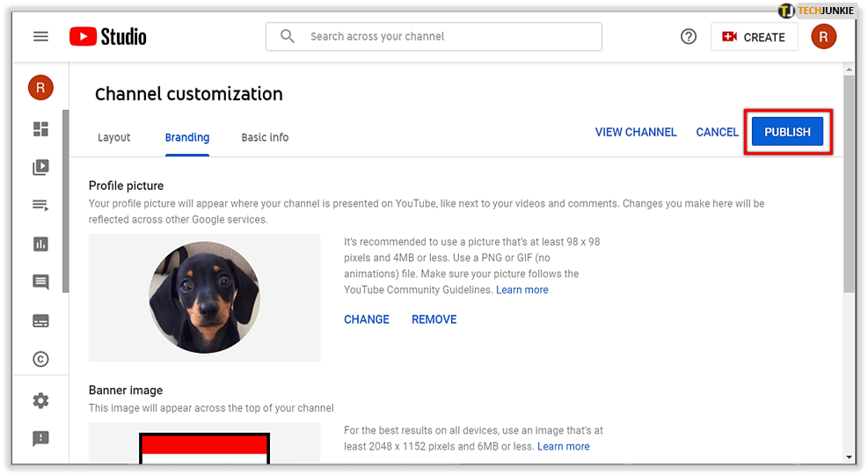Open the channel avatar in the sidebar
This screenshot has width=868, height=476.
[40, 88]
